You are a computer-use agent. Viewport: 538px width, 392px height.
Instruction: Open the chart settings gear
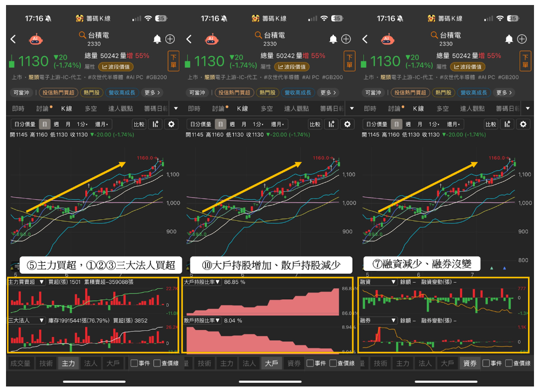pos(172,124)
